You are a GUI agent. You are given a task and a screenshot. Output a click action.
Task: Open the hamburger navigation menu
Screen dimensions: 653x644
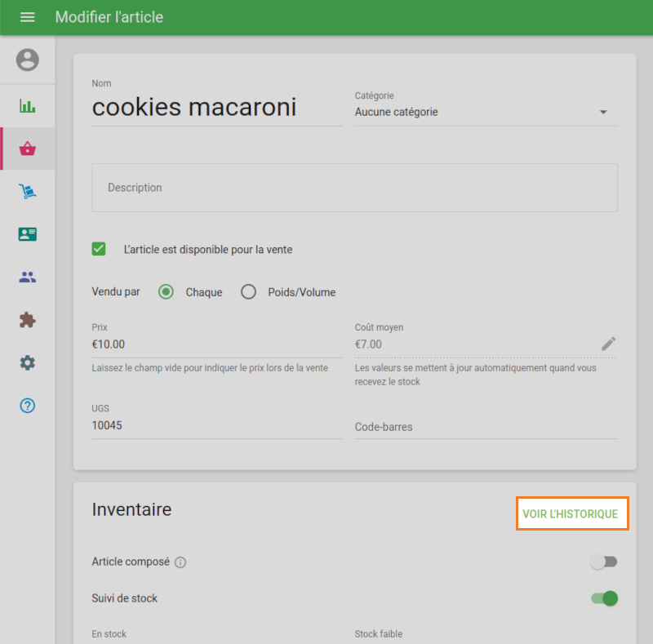(x=28, y=17)
